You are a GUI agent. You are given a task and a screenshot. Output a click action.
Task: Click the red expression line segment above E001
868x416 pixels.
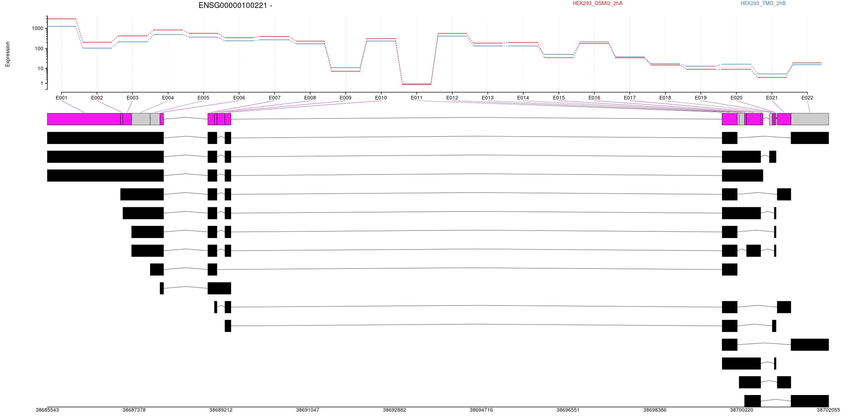click(x=61, y=19)
